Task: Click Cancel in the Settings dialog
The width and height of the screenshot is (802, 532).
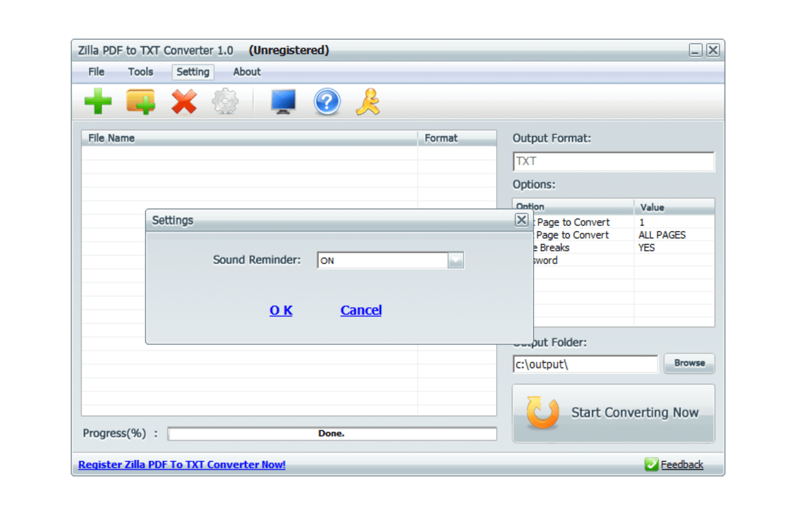Action: coord(361,310)
